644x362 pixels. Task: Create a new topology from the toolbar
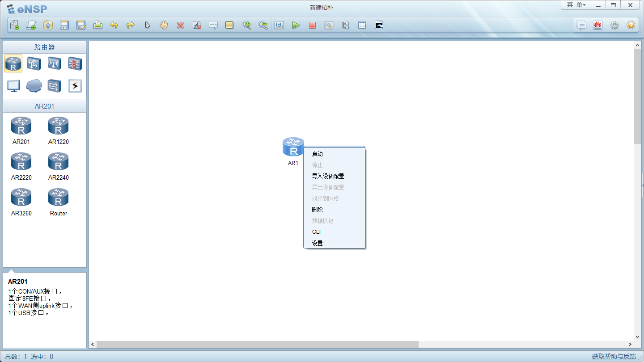click(15, 25)
